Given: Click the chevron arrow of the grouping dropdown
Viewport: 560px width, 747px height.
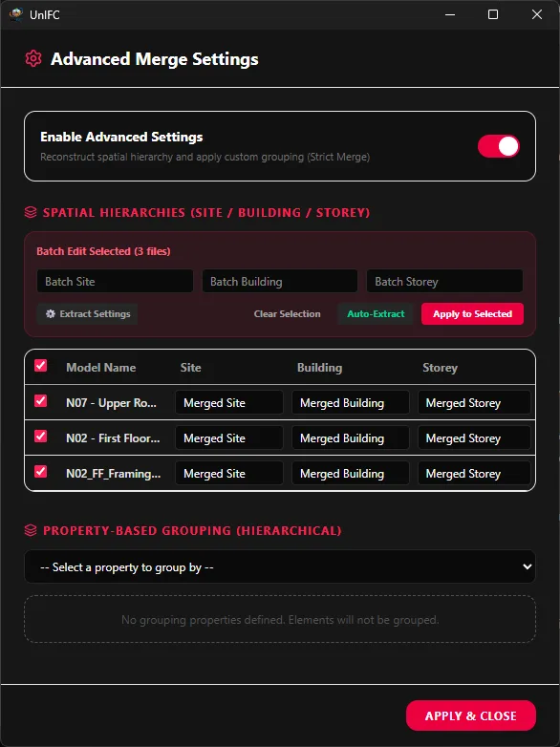Looking at the screenshot, I should click(528, 566).
